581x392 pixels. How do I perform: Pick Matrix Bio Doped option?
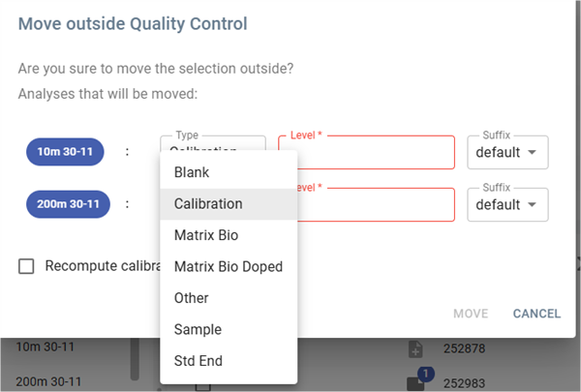click(x=229, y=266)
